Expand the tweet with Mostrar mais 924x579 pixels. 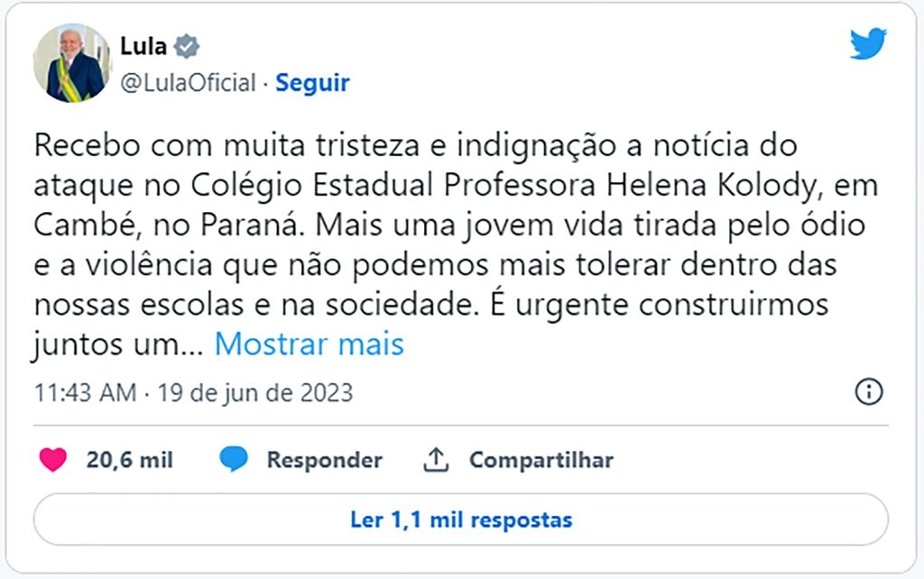(309, 344)
